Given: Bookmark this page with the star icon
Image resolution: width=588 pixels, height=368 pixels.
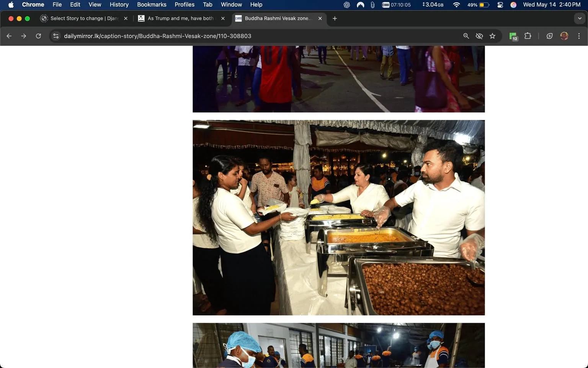Looking at the screenshot, I should pyautogui.click(x=493, y=36).
